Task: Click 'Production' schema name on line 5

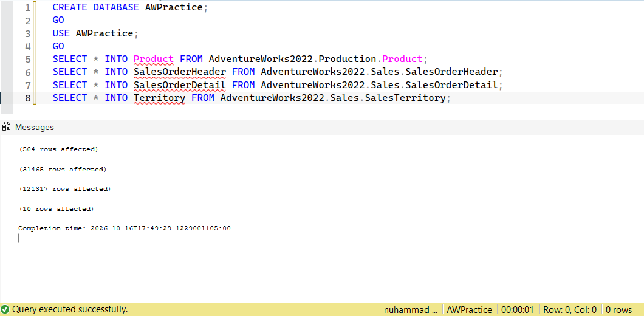Action: [x=347, y=59]
